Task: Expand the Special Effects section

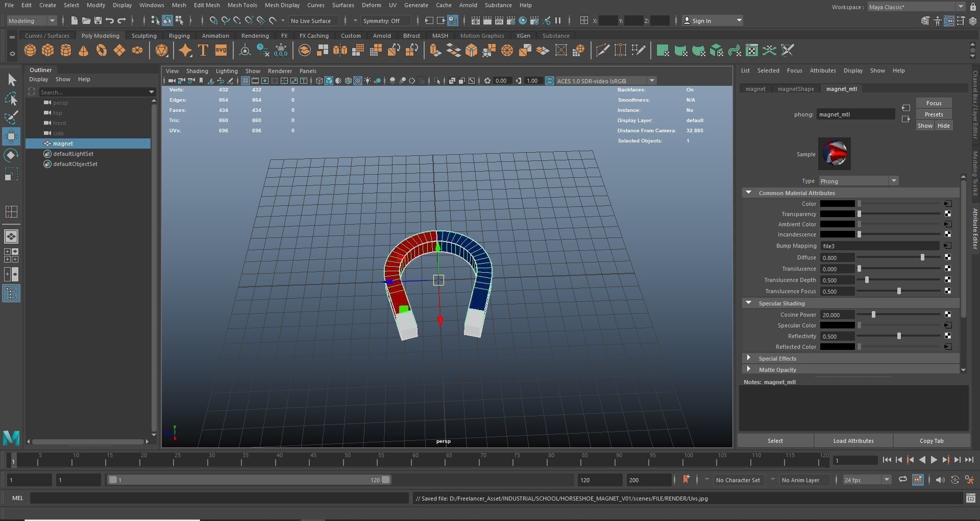Action: tap(748, 358)
